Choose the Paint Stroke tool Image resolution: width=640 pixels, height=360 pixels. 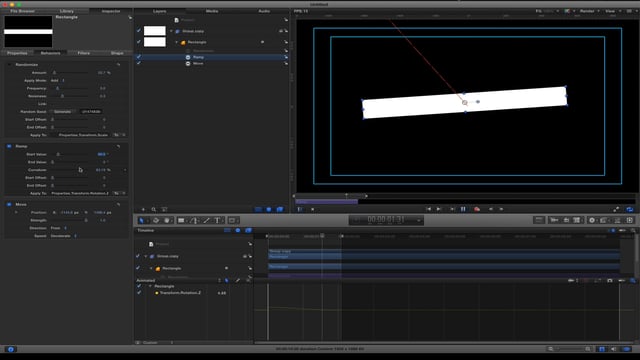click(x=207, y=220)
